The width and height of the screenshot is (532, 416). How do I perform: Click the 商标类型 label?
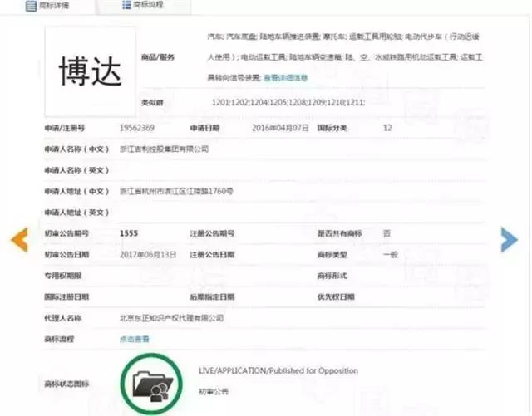(332, 255)
